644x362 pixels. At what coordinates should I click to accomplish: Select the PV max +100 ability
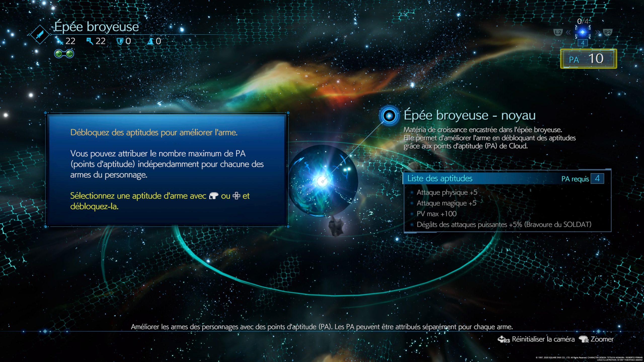[437, 214]
